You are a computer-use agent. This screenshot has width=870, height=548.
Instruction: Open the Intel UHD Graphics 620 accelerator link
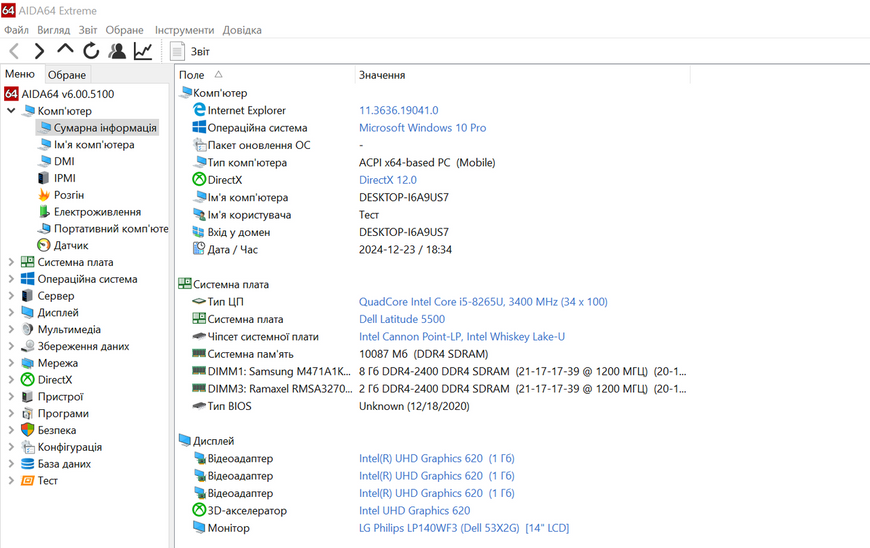click(x=414, y=511)
